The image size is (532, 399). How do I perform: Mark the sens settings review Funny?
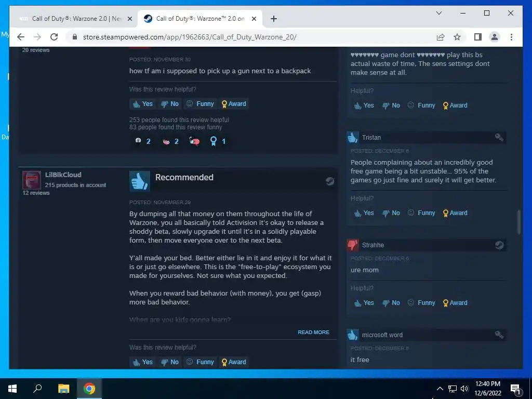click(421, 105)
